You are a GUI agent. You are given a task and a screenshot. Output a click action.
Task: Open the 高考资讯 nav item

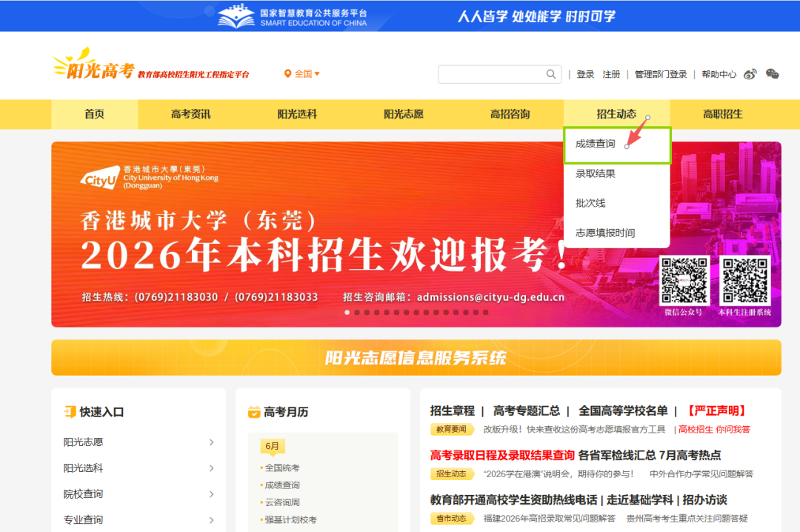pyautogui.click(x=191, y=114)
